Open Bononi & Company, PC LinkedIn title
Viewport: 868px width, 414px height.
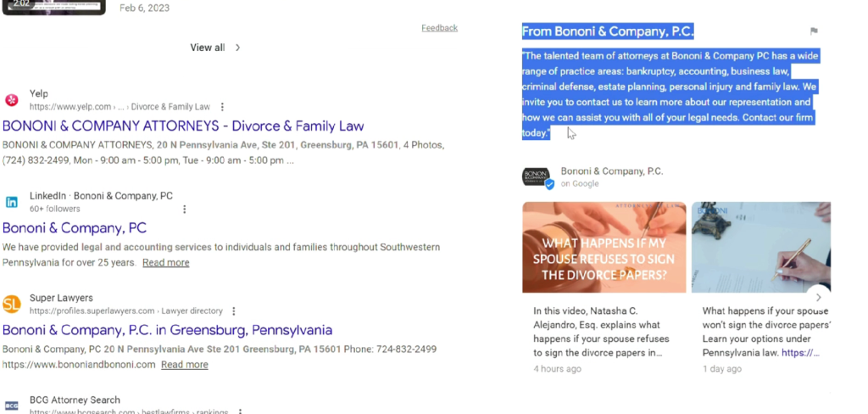click(75, 228)
